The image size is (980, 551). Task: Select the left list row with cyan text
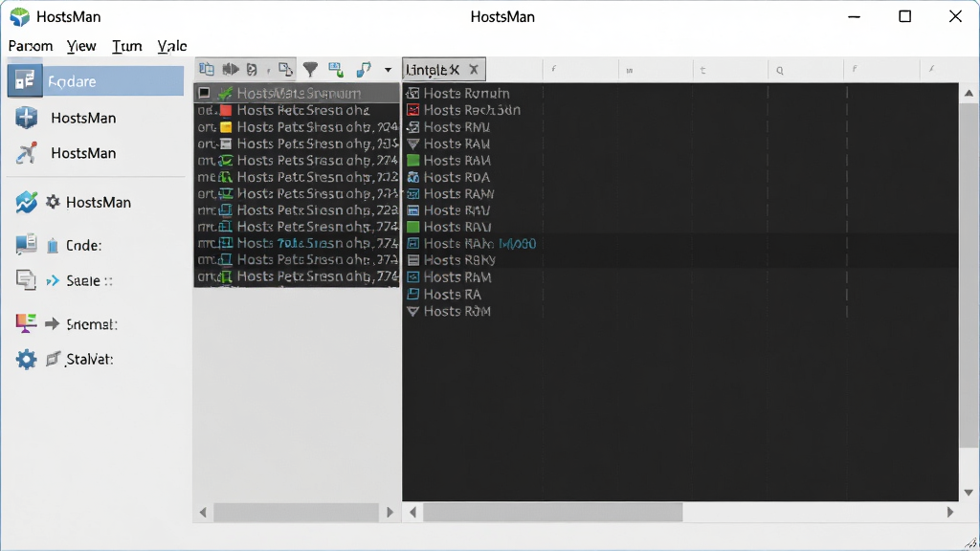(x=297, y=243)
